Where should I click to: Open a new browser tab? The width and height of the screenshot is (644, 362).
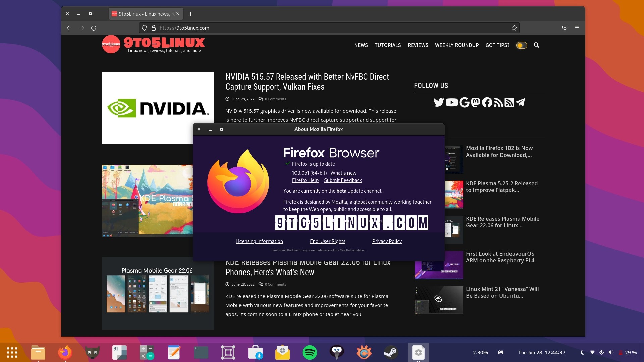click(x=190, y=14)
